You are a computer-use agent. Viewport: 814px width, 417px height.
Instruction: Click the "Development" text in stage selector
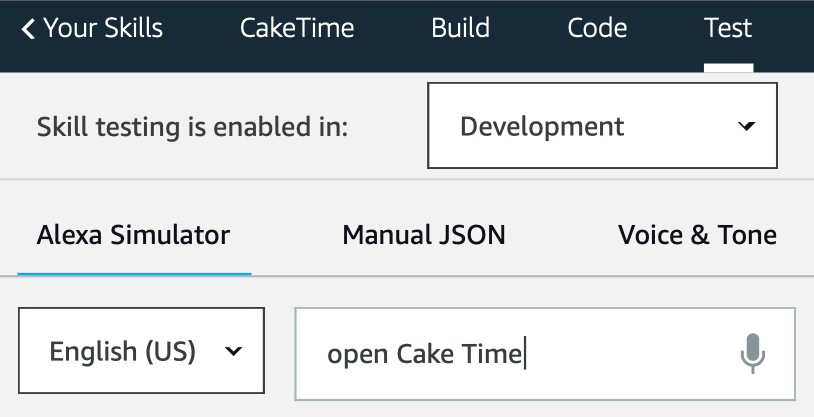pos(542,127)
